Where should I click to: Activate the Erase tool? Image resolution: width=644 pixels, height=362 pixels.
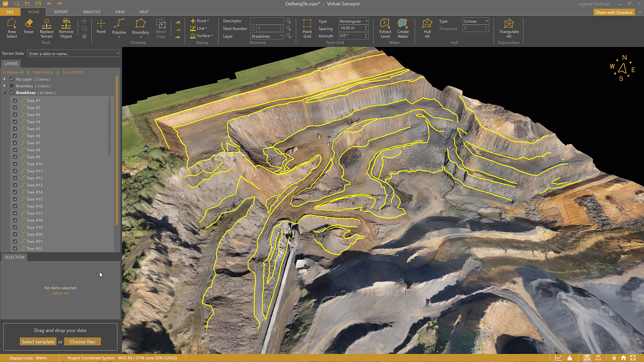click(29, 26)
